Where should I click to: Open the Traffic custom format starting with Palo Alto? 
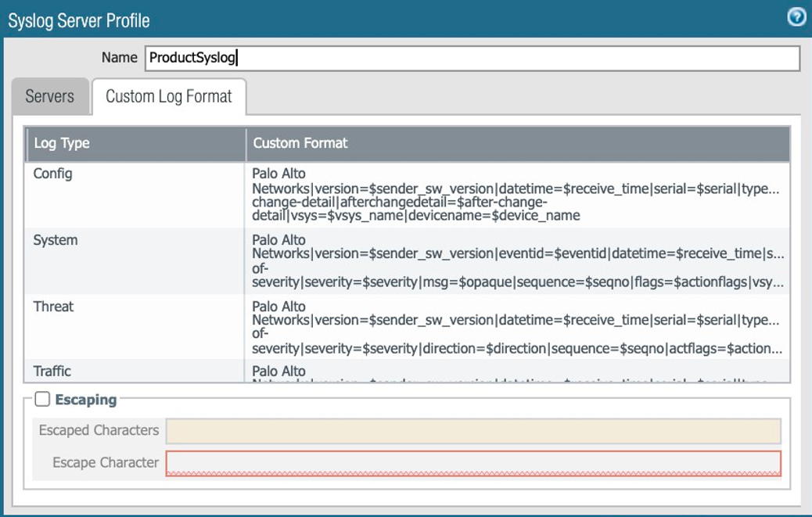517,371
